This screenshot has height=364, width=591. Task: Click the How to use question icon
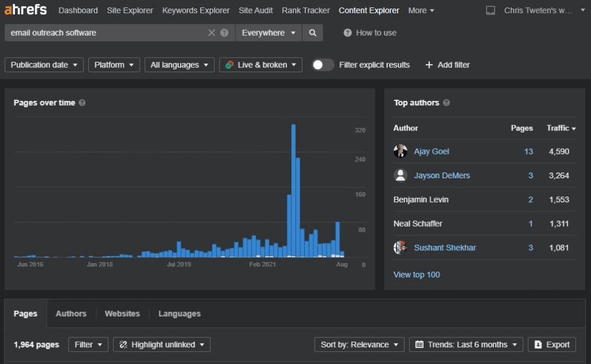tap(347, 33)
